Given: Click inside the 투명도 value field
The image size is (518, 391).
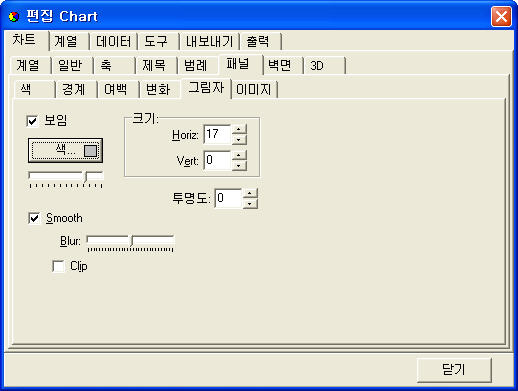Looking at the screenshot, I should point(228,198).
